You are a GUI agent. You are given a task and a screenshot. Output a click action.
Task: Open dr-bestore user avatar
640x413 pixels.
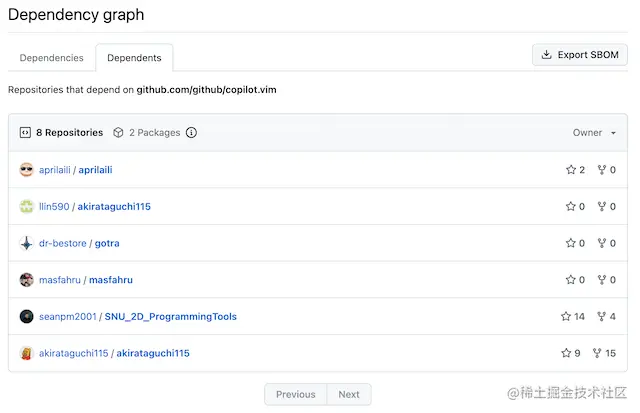(x=27, y=243)
